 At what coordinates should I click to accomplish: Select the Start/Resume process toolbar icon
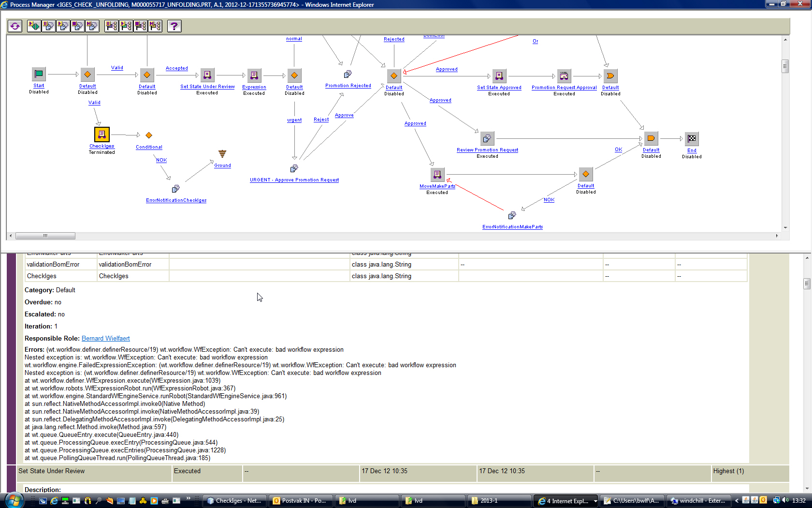coord(34,26)
